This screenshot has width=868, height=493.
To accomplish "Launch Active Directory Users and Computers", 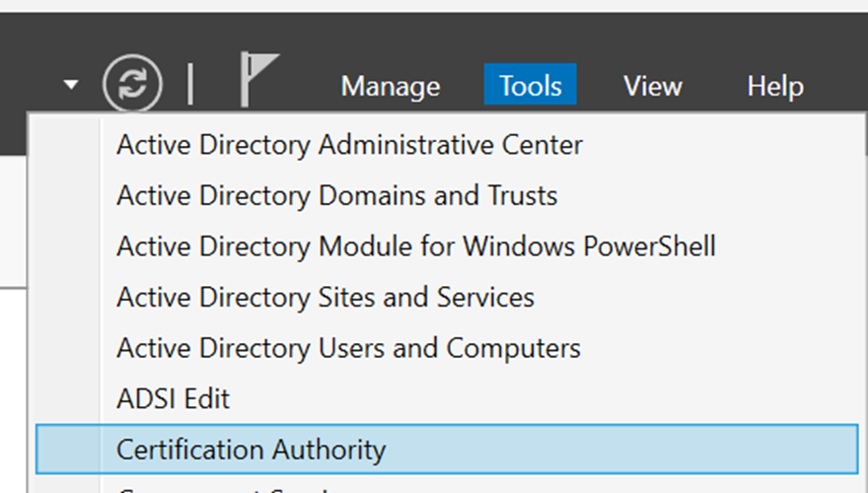I will pyautogui.click(x=348, y=348).
